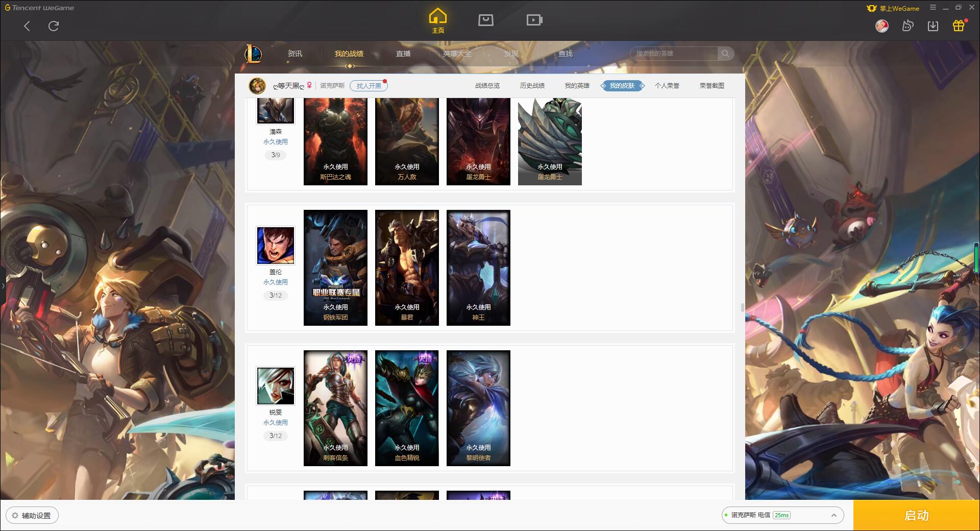Switch to the 英雄大全 tab
Screen dimensions: 980x531
[x=457, y=54]
